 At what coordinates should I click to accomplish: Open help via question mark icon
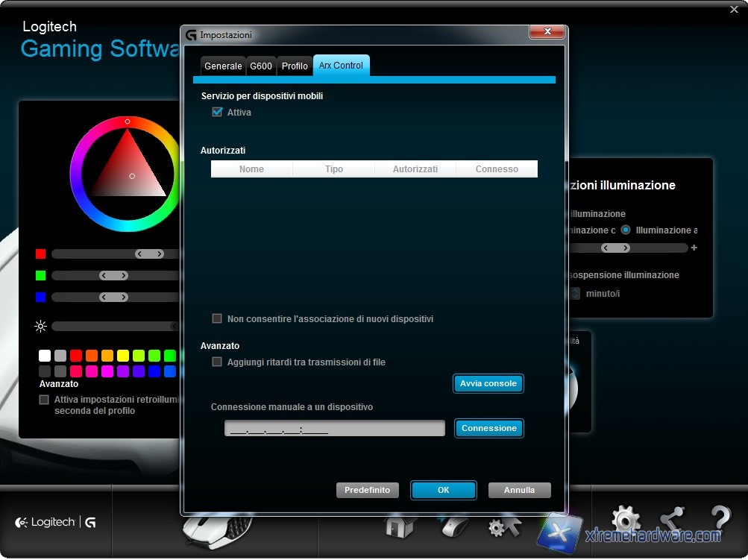click(x=720, y=521)
